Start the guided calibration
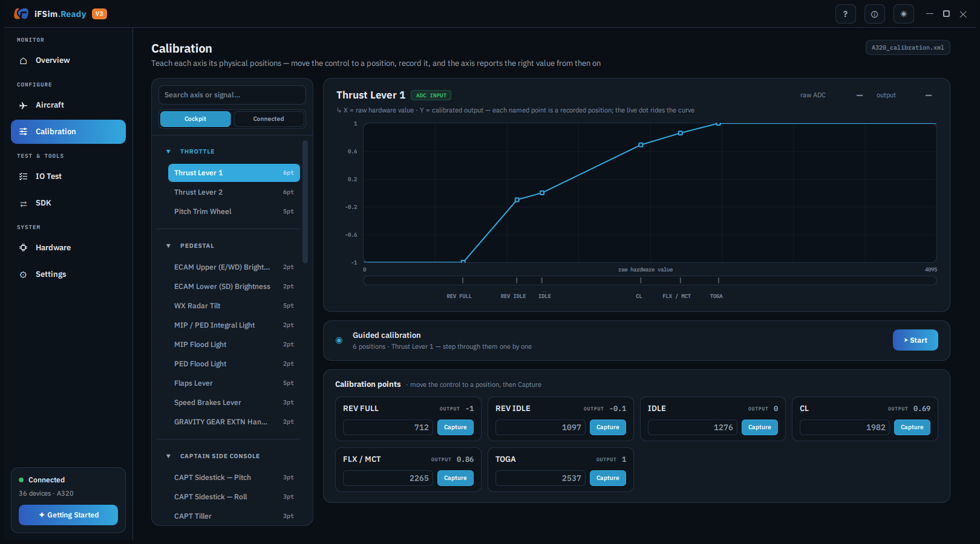The width and height of the screenshot is (980, 544). click(915, 340)
